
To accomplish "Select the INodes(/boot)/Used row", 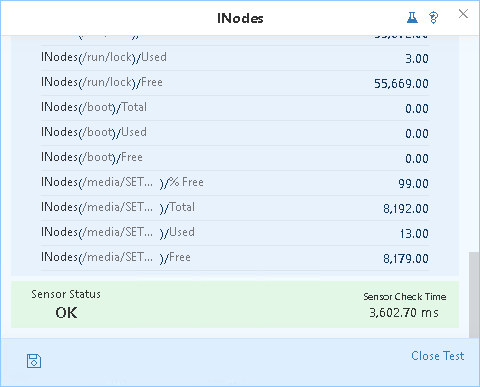I will click(x=235, y=133).
